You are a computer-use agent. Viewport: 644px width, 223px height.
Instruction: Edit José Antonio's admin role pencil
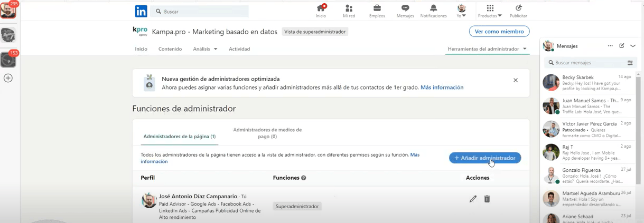pyautogui.click(x=473, y=199)
